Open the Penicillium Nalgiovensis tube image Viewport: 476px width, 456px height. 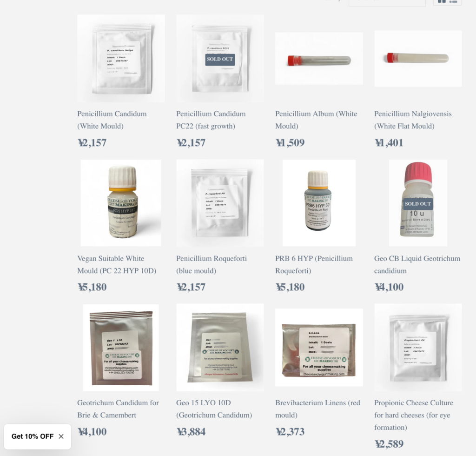[x=418, y=58]
